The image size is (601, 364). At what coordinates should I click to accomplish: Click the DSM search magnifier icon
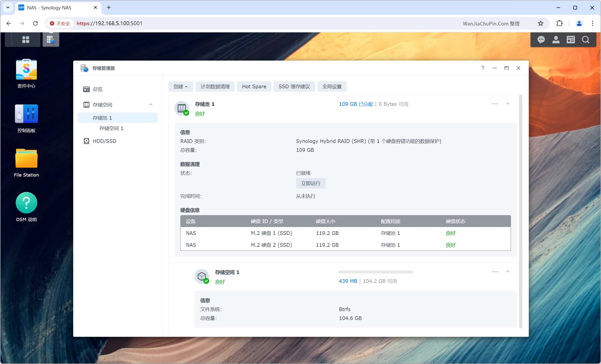[585, 40]
